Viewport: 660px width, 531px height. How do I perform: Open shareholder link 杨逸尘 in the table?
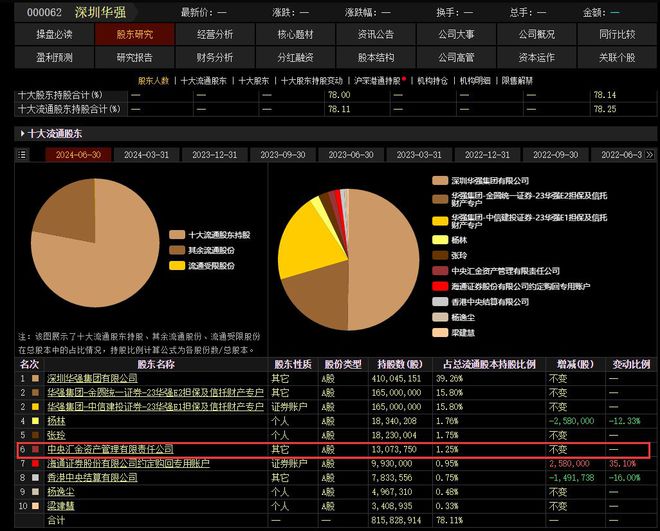click(61, 492)
